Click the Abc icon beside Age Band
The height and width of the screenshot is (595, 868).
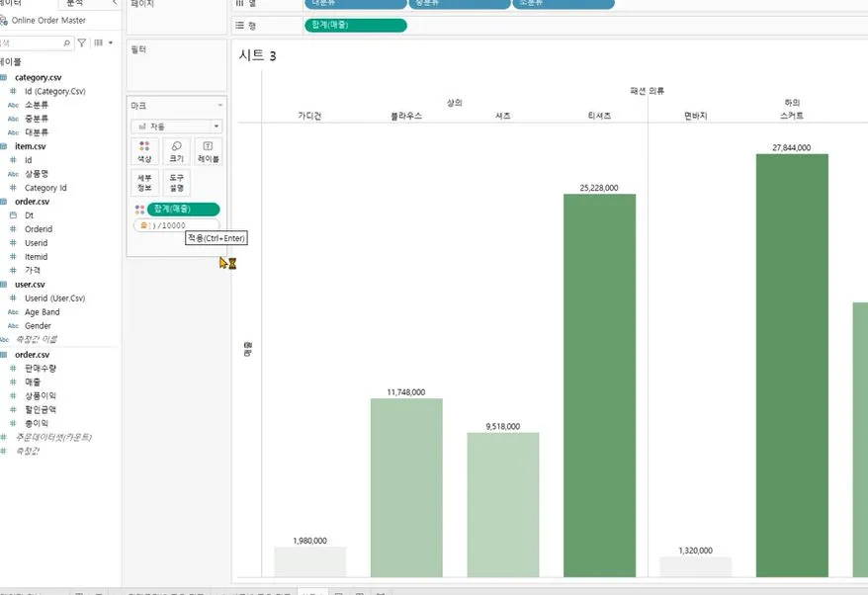(13, 312)
